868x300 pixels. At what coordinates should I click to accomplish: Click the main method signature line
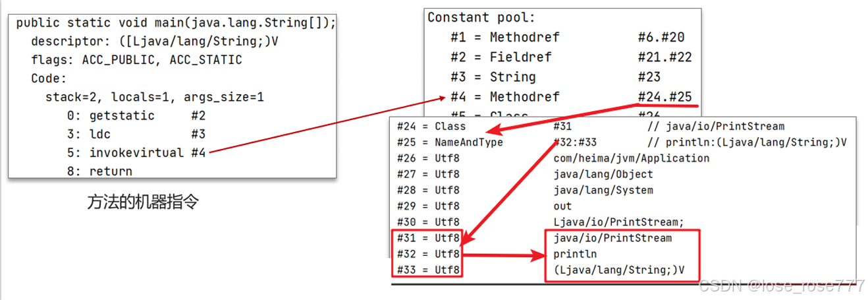[x=176, y=23]
